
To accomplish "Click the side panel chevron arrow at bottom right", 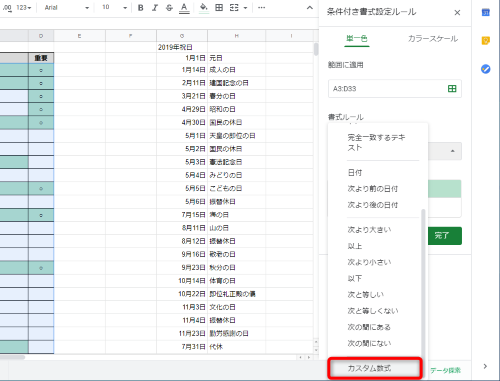I will pyautogui.click(x=485, y=366).
